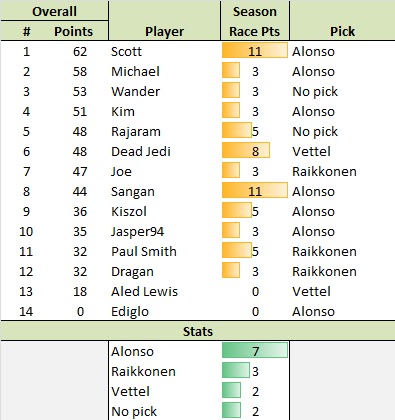Click Dead Jedi's 8 points bar

(246, 150)
